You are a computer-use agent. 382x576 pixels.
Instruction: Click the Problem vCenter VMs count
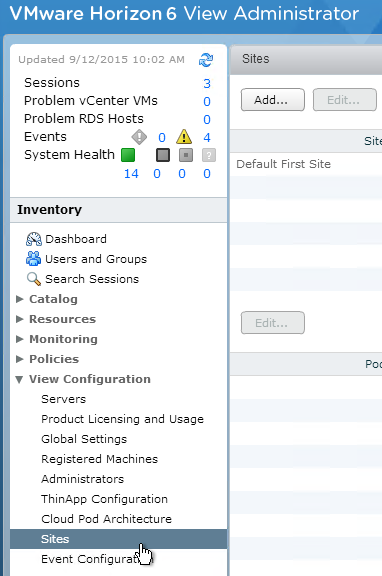207,101
